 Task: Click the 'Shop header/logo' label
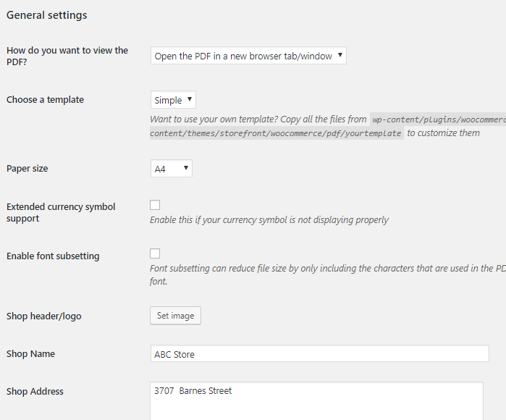(44, 316)
